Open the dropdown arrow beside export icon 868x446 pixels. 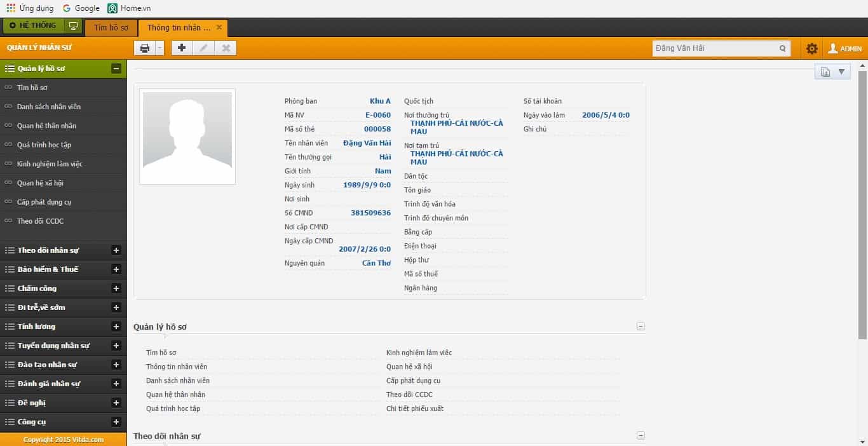(x=842, y=72)
